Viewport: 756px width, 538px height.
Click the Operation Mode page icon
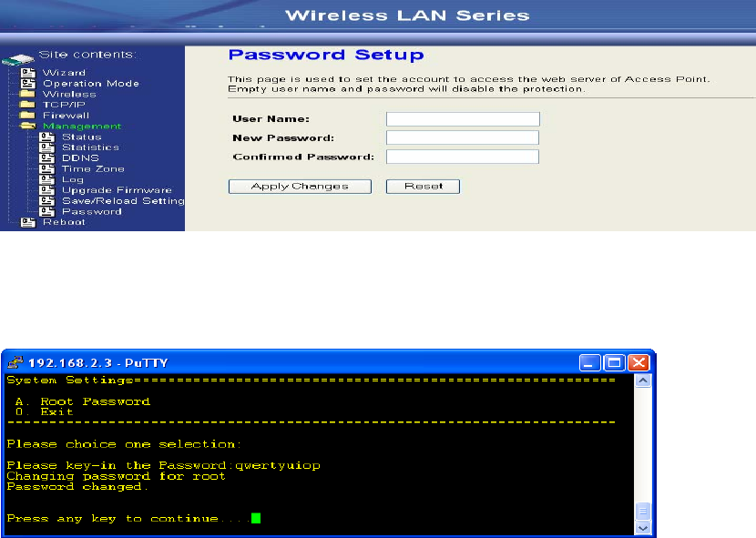[27, 84]
